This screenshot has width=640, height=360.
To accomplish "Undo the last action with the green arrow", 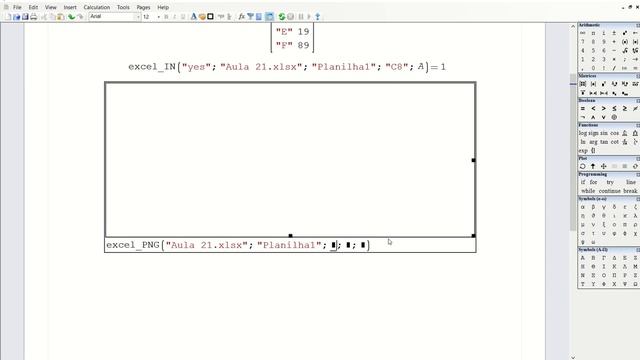I will 71,17.
